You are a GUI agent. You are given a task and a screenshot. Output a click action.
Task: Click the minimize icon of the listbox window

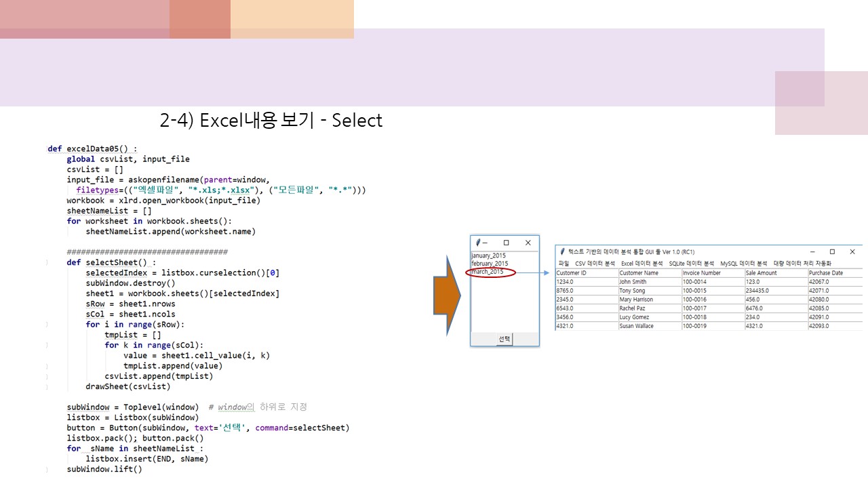click(x=484, y=242)
